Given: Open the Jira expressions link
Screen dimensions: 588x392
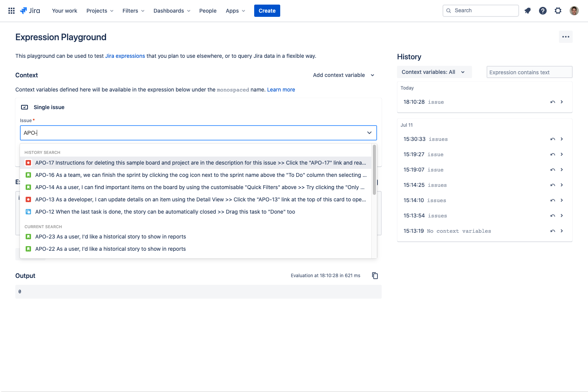Looking at the screenshot, I should 125,56.
